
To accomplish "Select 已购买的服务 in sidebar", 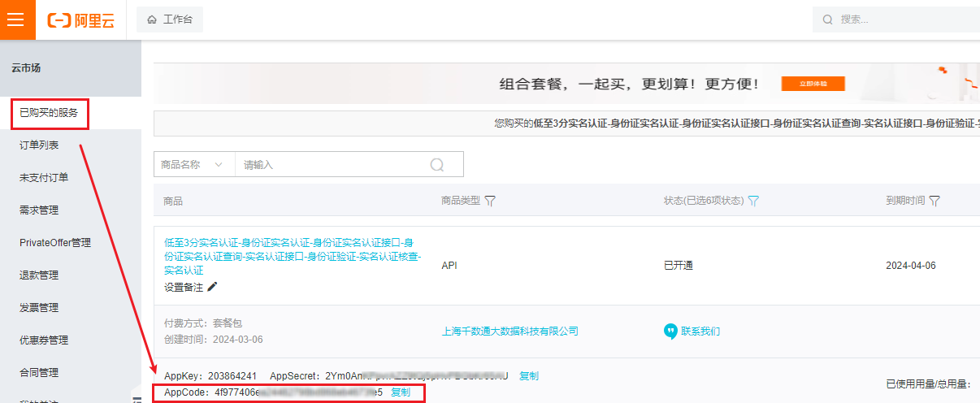I will pyautogui.click(x=50, y=113).
